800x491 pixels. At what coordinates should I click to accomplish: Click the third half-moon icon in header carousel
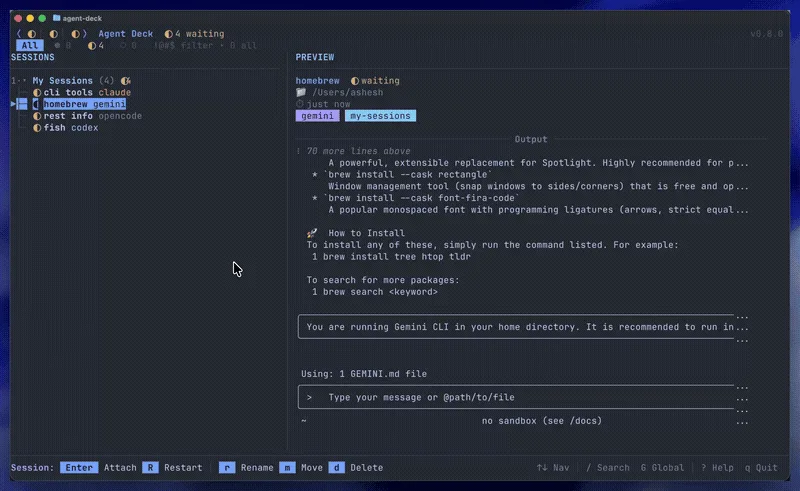click(76, 34)
